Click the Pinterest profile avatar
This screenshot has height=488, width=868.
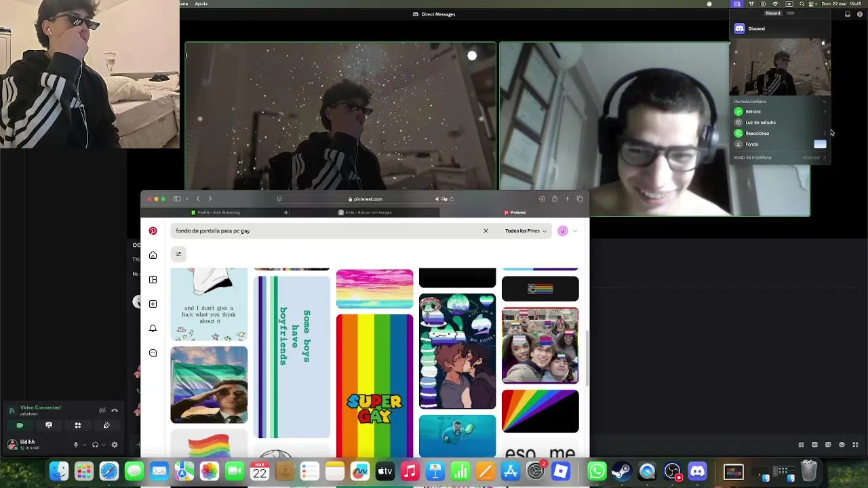pos(562,231)
